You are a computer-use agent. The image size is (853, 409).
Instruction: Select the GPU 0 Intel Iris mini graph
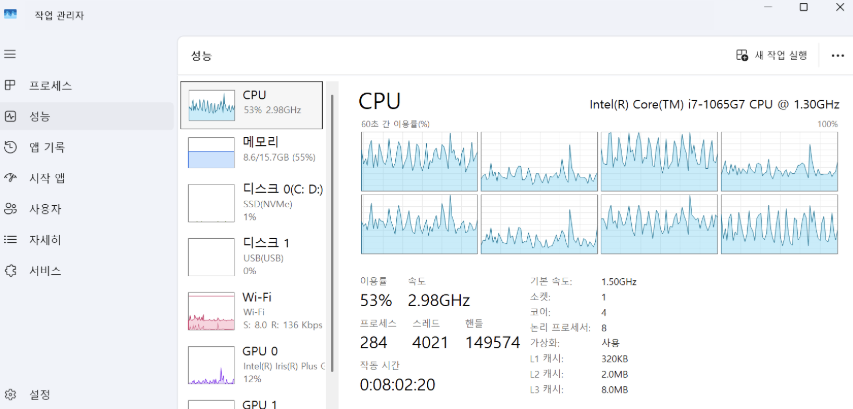click(x=211, y=365)
